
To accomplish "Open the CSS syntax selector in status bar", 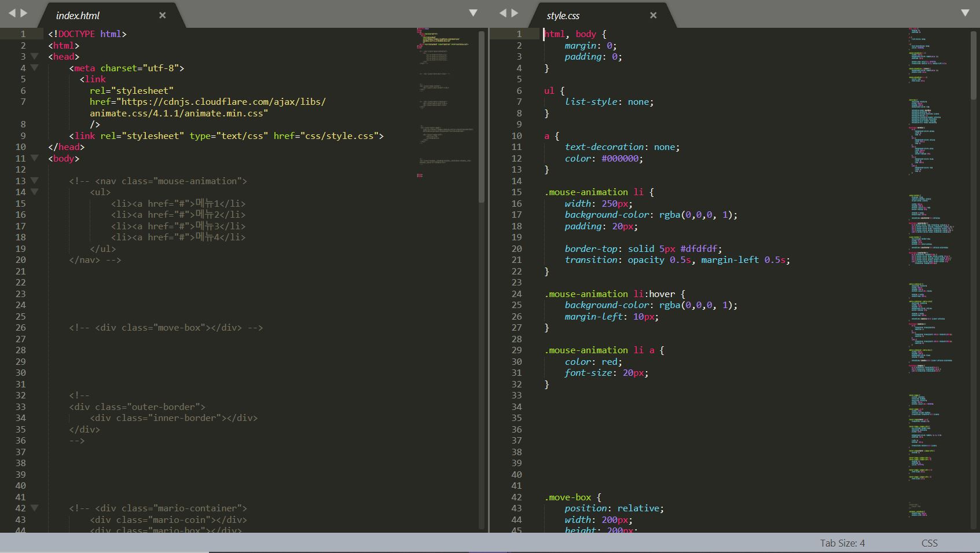I will [x=929, y=543].
